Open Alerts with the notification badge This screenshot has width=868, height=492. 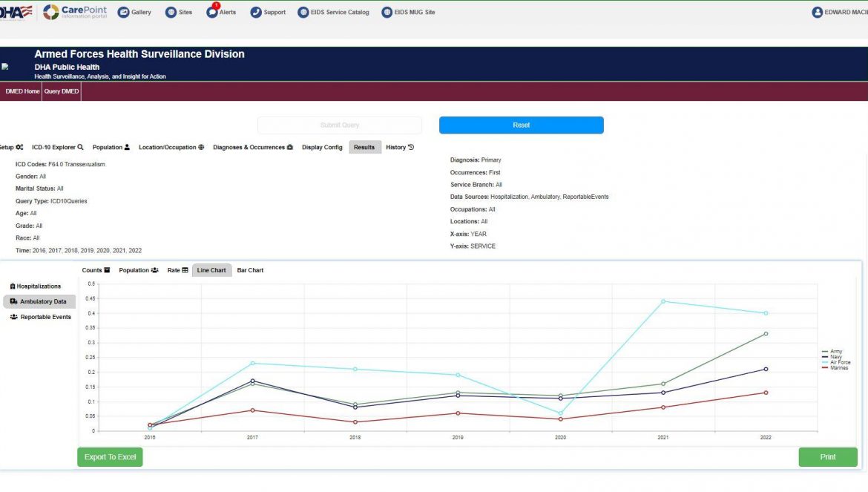[212, 12]
